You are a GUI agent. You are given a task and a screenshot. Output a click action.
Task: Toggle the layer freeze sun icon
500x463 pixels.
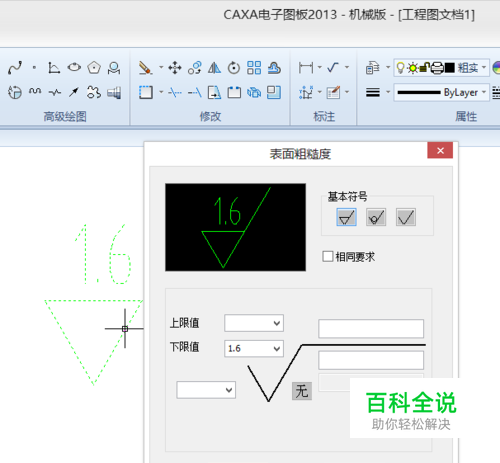point(413,68)
